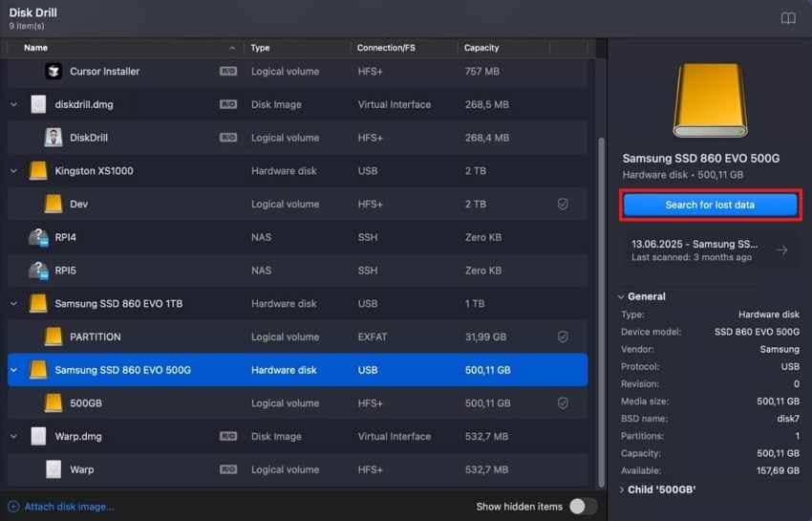Click the shield icon on 500GB row
The image size is (812, 521).
563,403
